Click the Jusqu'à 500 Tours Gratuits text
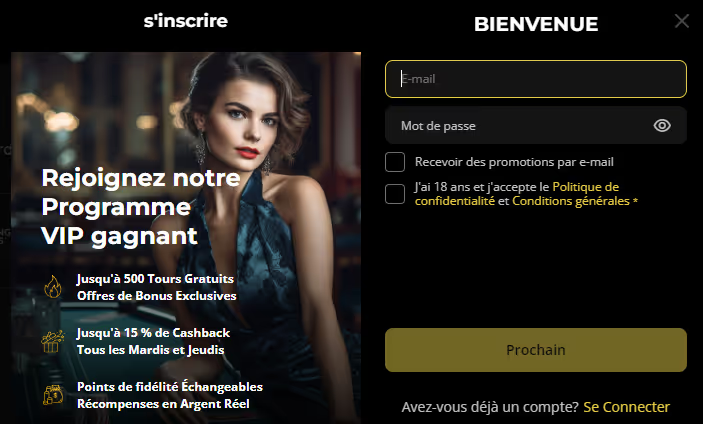 155,280
